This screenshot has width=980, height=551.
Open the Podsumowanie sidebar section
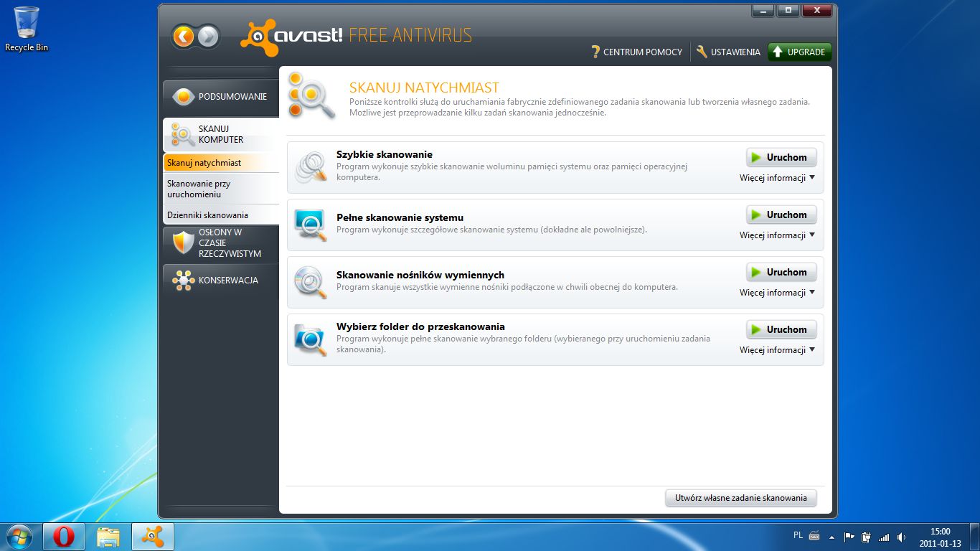coord(221,96)
